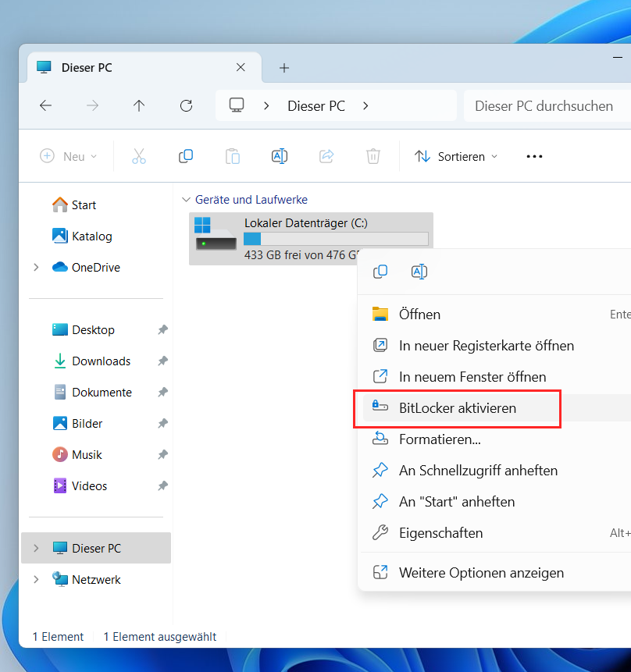631x672 pixels.
Task: Pin icon next to Bilder
Action: (x=162, y=424)
